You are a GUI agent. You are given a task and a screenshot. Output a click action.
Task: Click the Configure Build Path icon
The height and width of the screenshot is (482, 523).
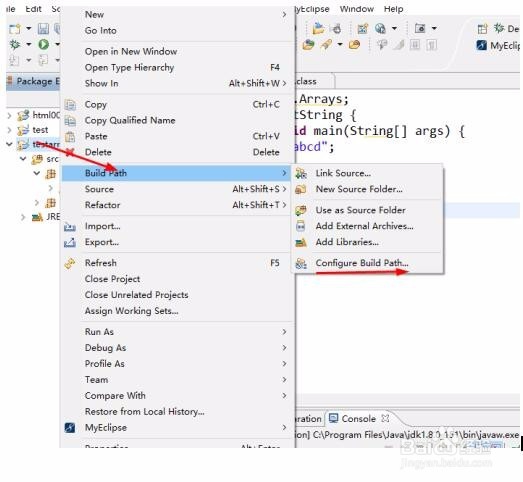click(301, 264)
